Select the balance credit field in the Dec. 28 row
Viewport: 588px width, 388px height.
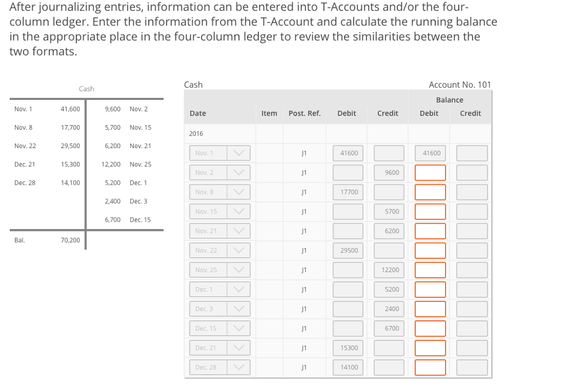click(471, 367)
